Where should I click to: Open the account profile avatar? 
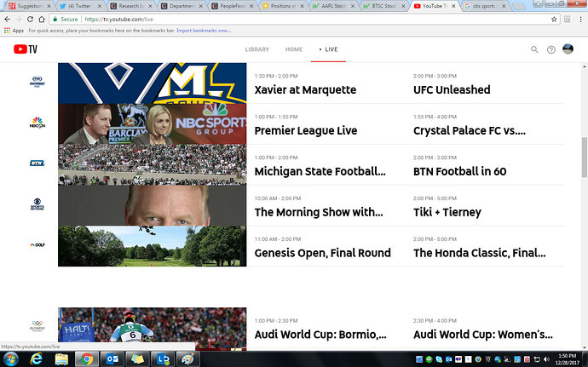click(x=568, y=49)
